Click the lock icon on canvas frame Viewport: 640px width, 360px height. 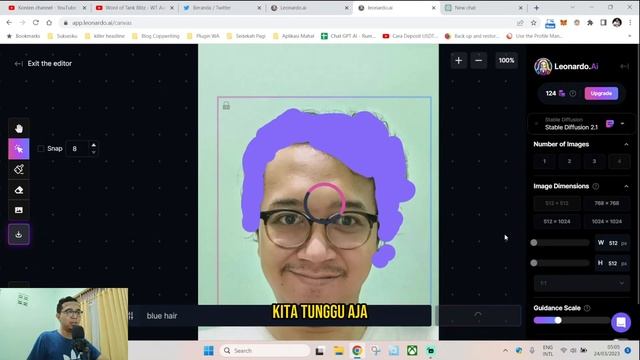(226, 106)
